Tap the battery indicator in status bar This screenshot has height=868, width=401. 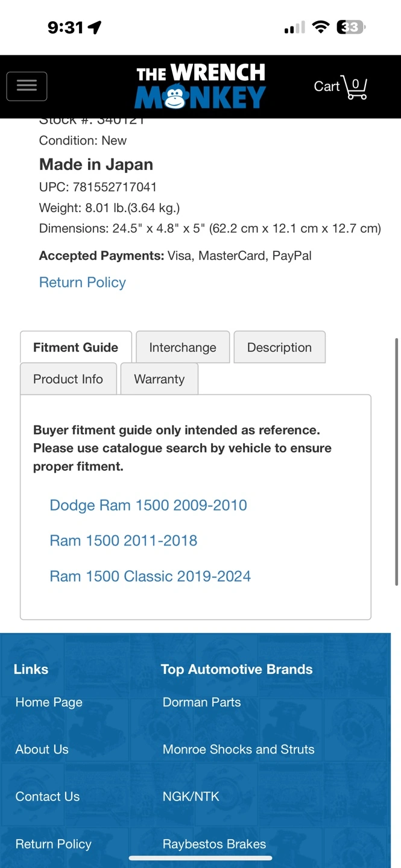click(351, 27)
